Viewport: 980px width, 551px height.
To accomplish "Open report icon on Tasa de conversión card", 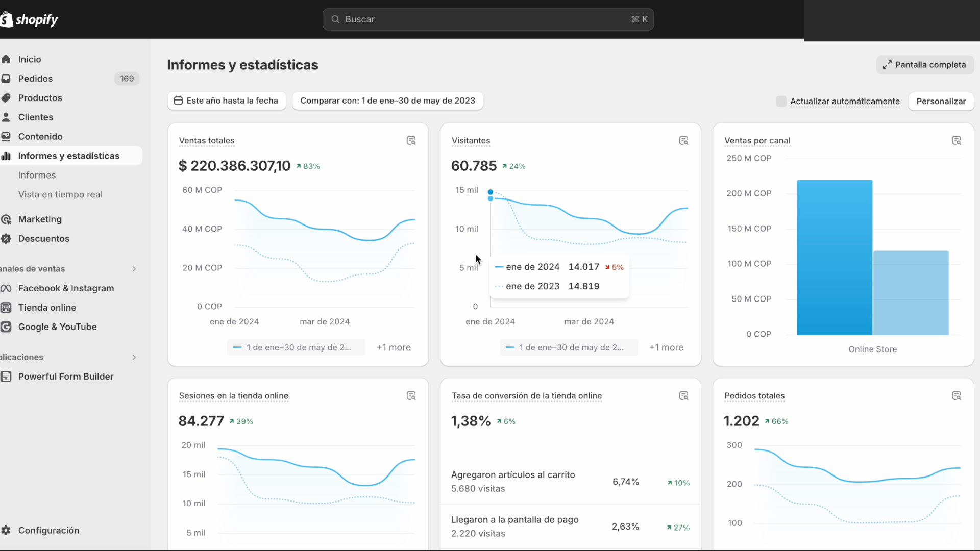I will click(x=683, y=396).
